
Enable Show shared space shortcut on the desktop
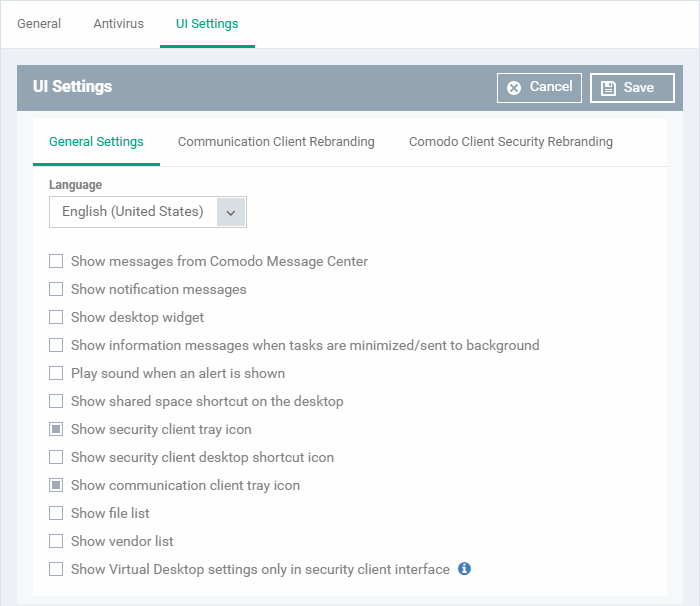tap(56, 401)
